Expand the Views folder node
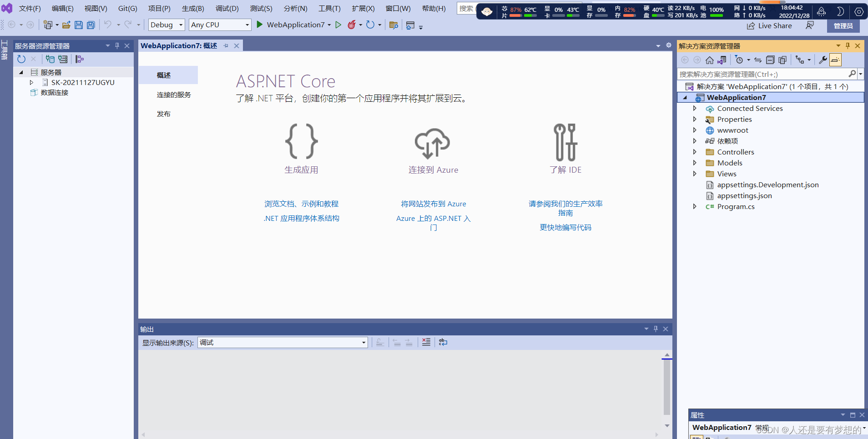The height and width of the screenshot is (439, 868). [695, 174]
